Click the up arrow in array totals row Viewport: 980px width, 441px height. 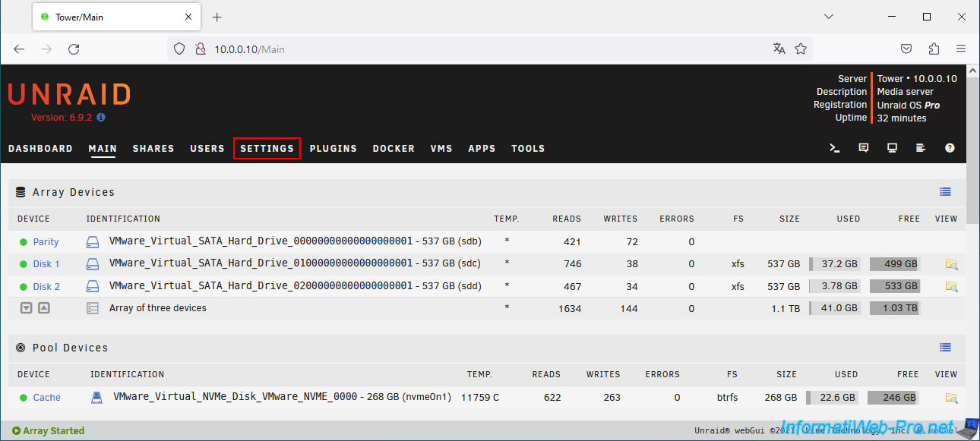coord(44,308)
